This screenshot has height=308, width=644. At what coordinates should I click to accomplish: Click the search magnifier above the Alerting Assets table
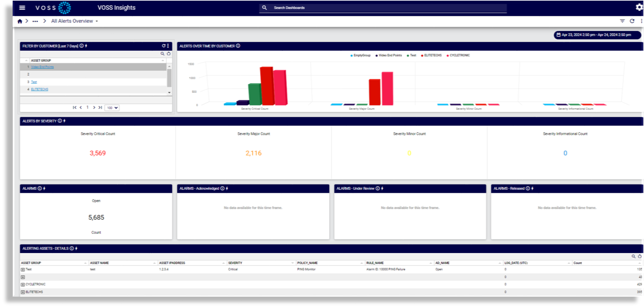pyautogui.click(x=633, y=256)
